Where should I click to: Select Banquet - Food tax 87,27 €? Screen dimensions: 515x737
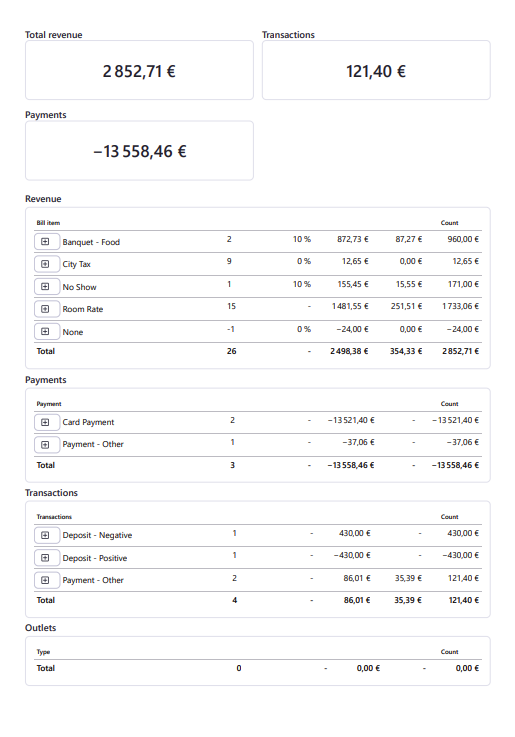coord(409,239)
